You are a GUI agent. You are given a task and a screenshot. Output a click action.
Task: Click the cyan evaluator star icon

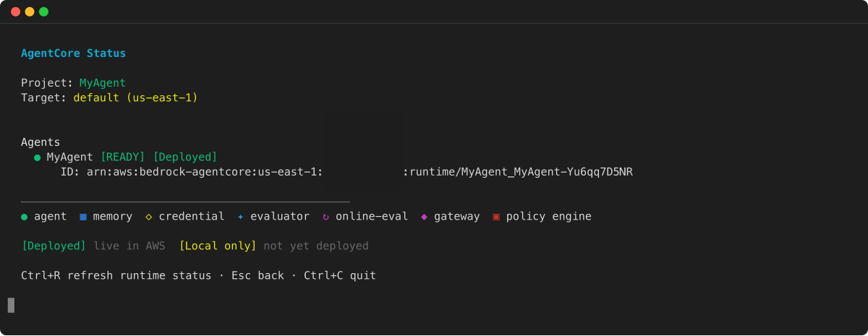(240, 217)
